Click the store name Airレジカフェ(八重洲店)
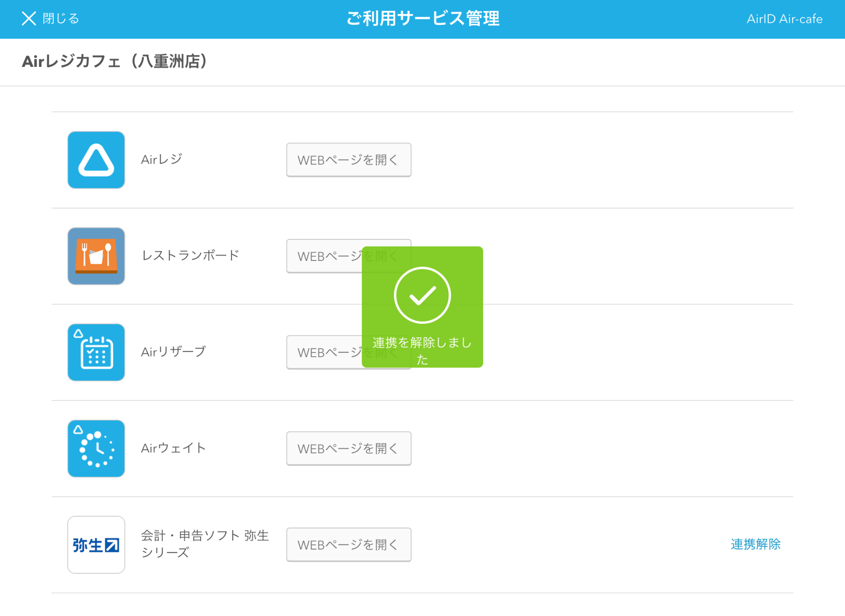 [114, 61]
